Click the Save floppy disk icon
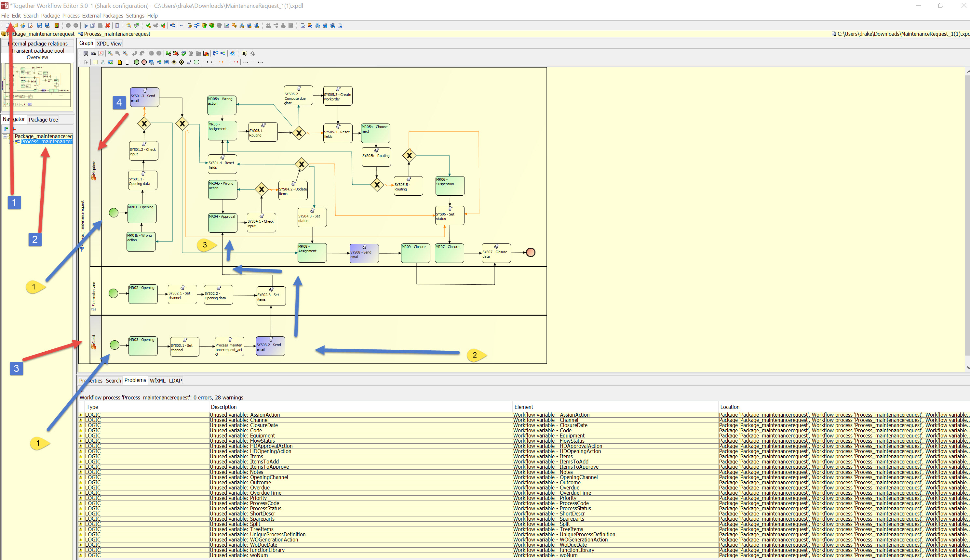970x560 pixels. tap(39, 25)
